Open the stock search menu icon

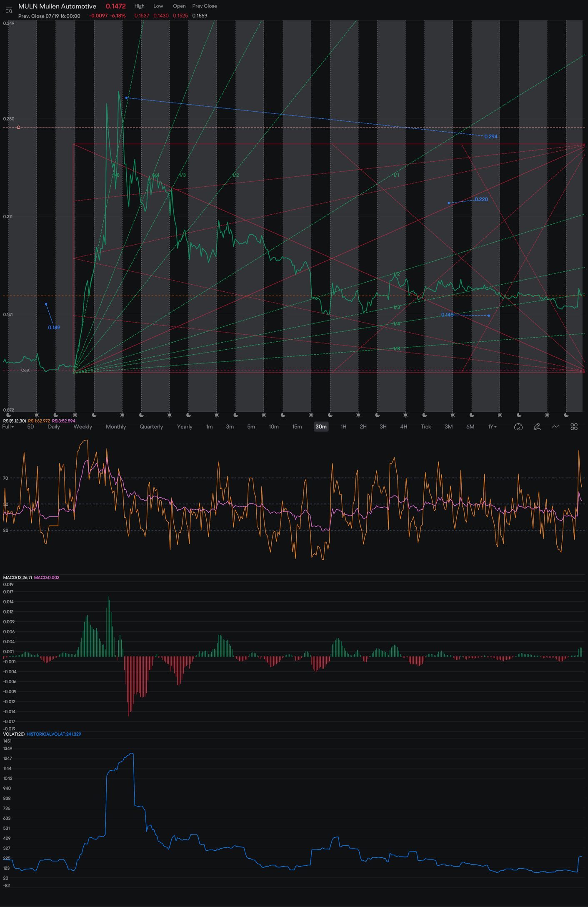point(9,10)
